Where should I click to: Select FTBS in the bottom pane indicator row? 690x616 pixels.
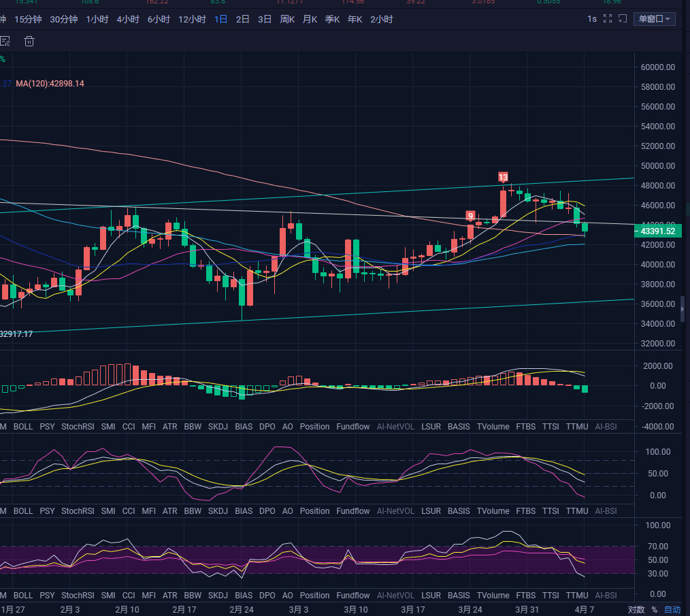pos(526,596)
